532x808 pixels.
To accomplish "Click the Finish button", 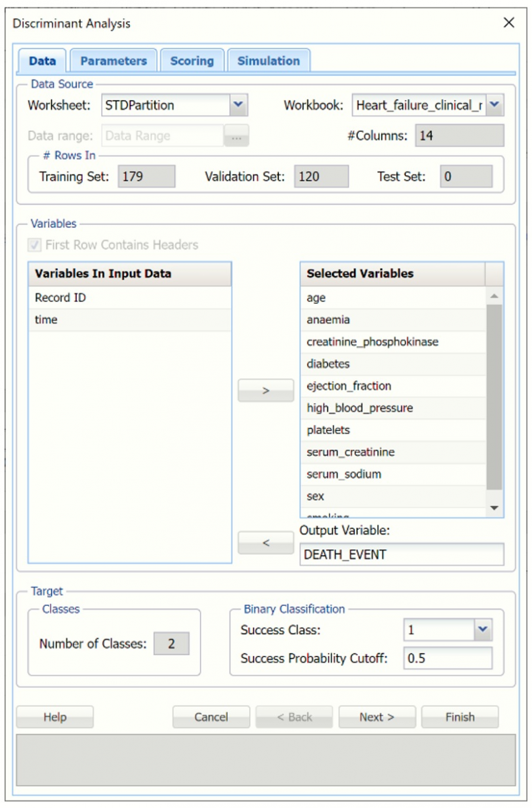I will tap(459, 717).
